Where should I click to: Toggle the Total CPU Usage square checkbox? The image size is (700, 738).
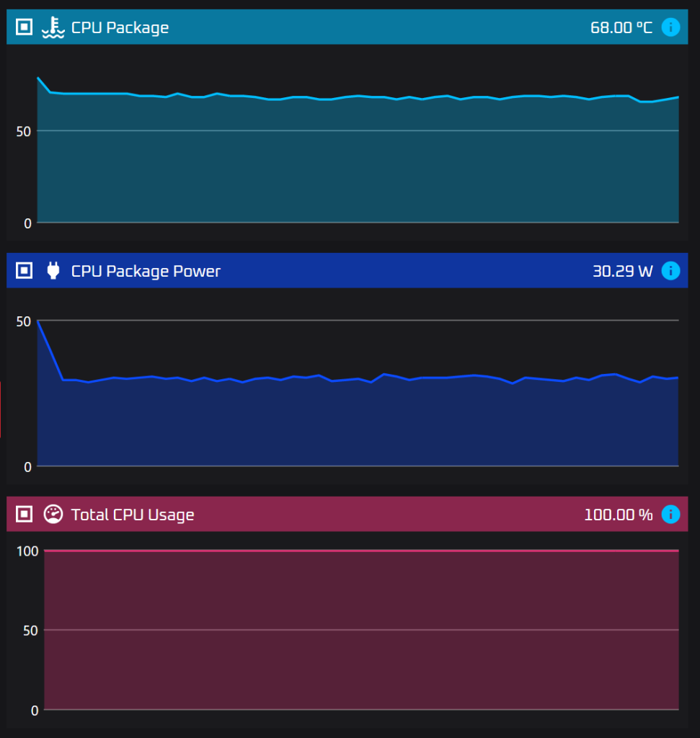(24, 514)
